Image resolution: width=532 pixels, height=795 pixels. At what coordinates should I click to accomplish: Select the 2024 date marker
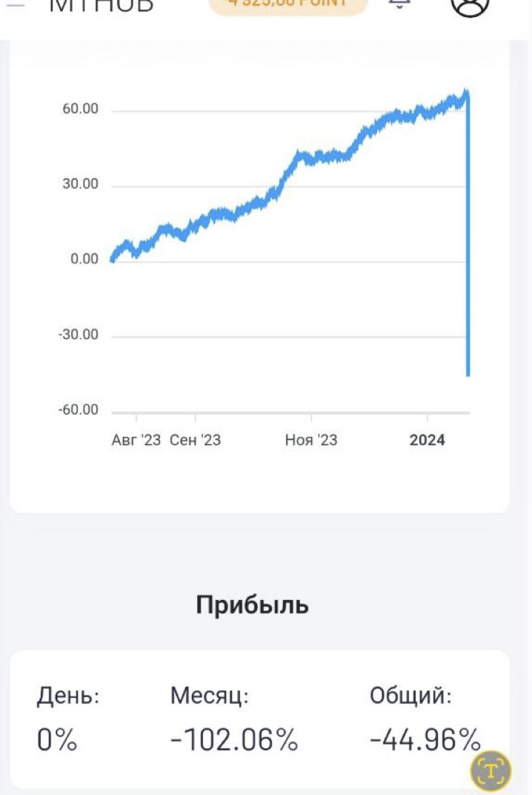tap(427, 441)
